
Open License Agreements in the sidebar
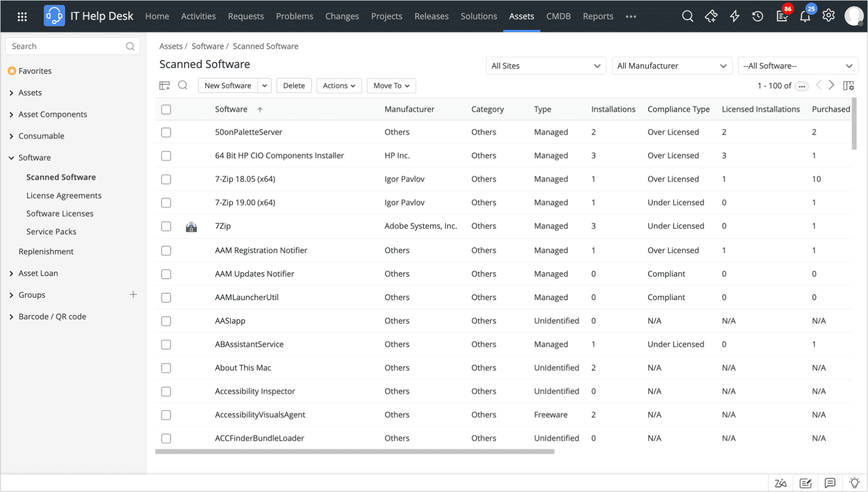[64, 195]
